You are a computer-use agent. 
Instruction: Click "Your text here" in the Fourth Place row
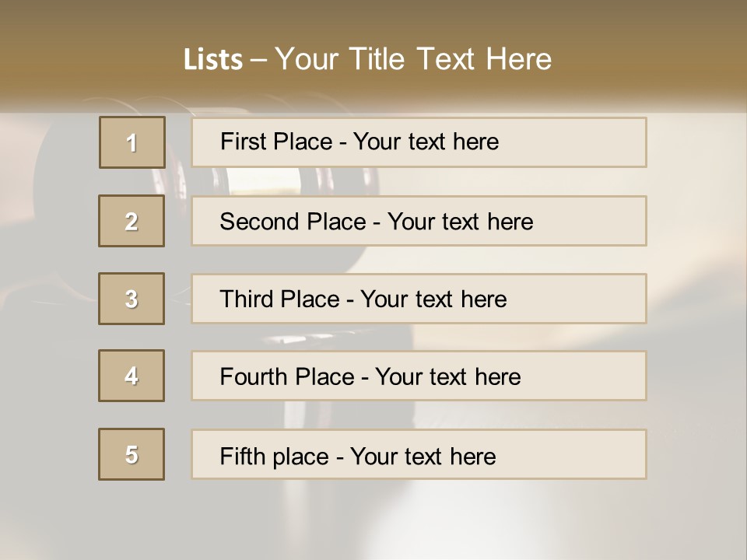click(447, 377)
